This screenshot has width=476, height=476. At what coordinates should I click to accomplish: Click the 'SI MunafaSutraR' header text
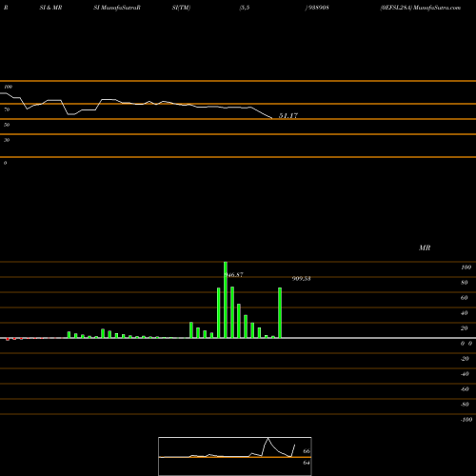[x=117, y=8]
